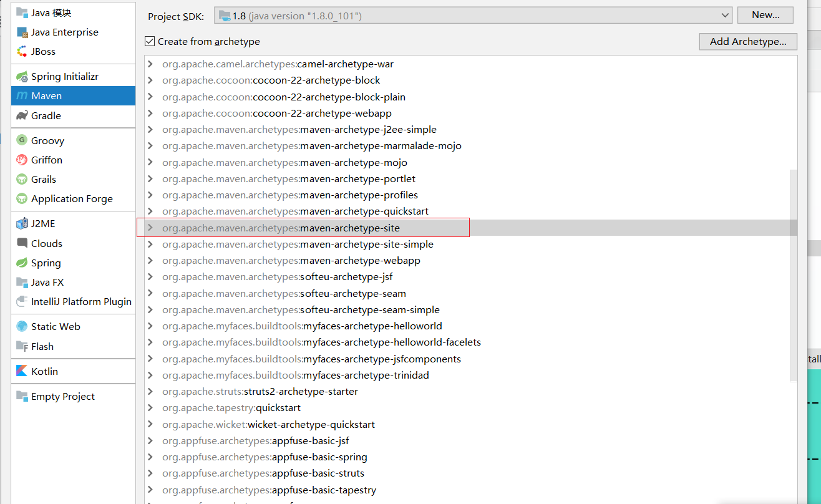
Task: Click the Java Enterprise icon
Action: pos(22,32)
